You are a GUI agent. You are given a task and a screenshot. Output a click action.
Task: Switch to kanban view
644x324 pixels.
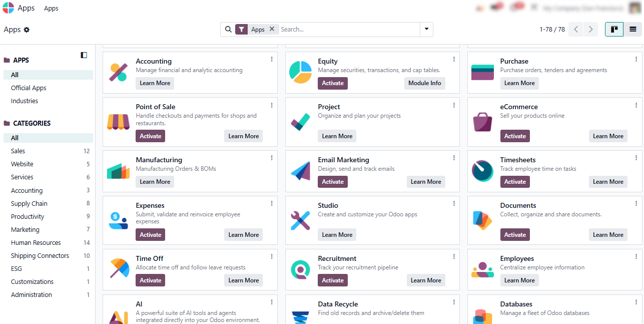(614, 30)
